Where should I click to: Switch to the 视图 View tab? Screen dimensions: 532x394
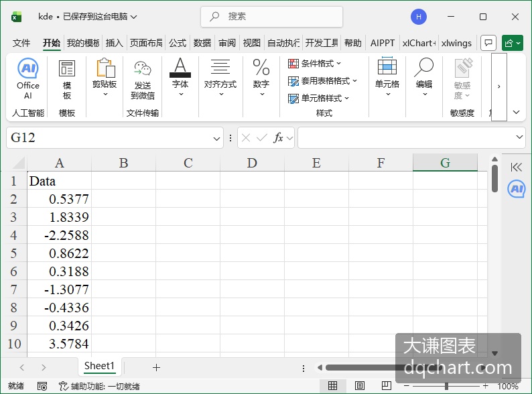pyautogui.click(x=251, y=43)
